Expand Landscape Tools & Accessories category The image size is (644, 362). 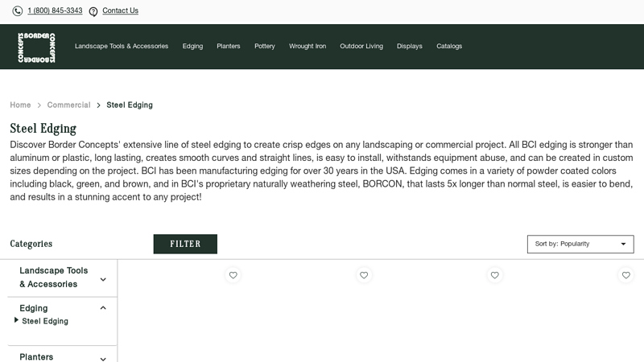103,279
